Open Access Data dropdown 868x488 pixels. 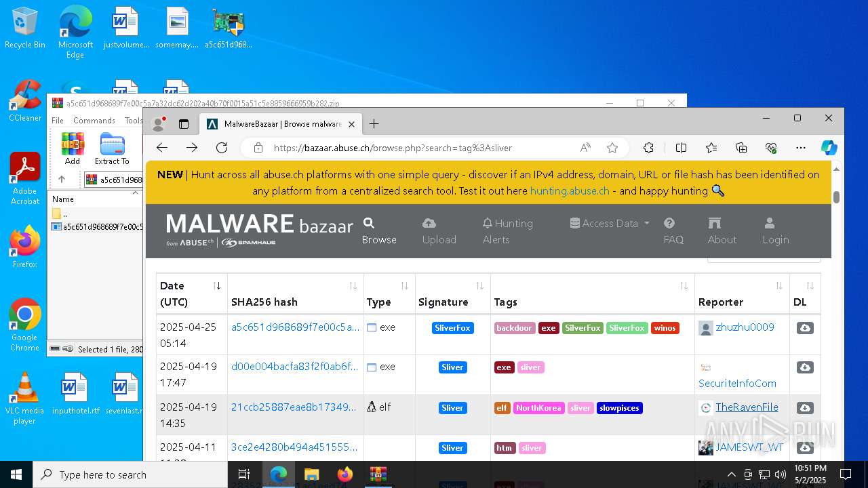(x=610, y=223)
